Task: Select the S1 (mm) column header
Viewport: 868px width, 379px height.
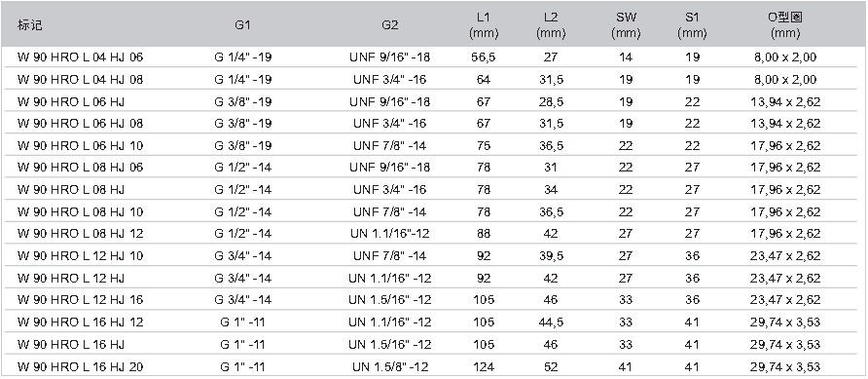Action: (692, 25)
